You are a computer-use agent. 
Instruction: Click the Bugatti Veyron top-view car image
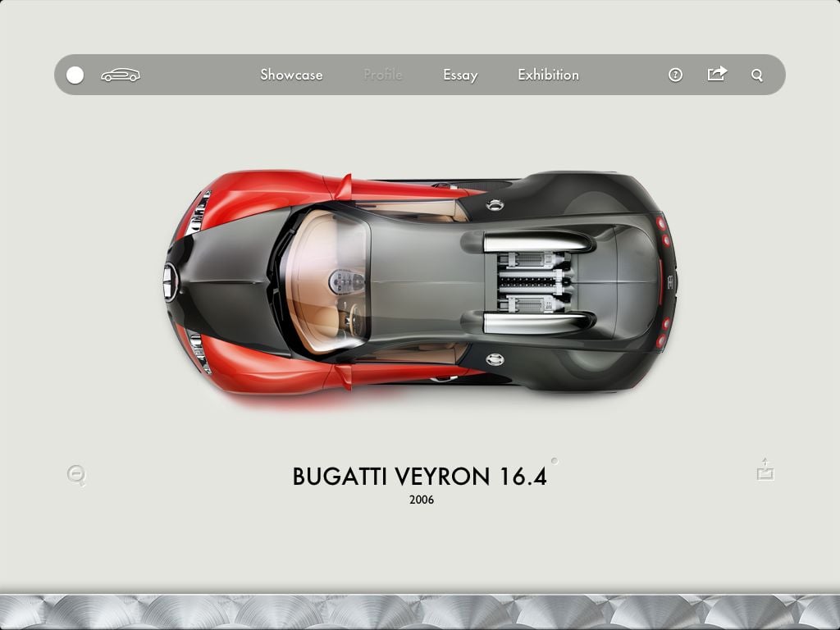pos(421,282)
